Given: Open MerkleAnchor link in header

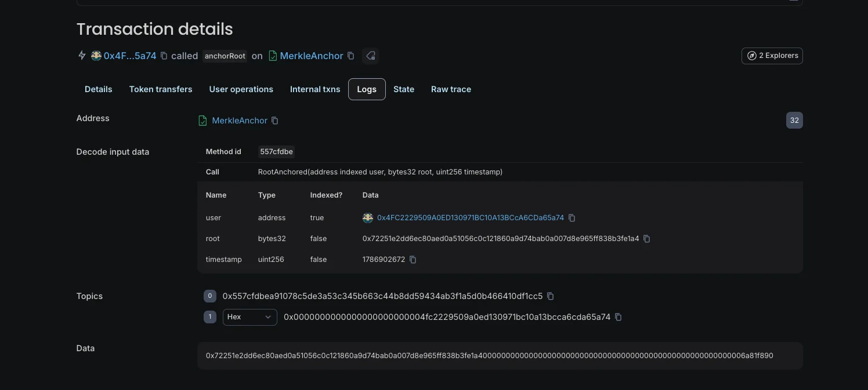Looking at the screenshot, I should tap(312, 56).
